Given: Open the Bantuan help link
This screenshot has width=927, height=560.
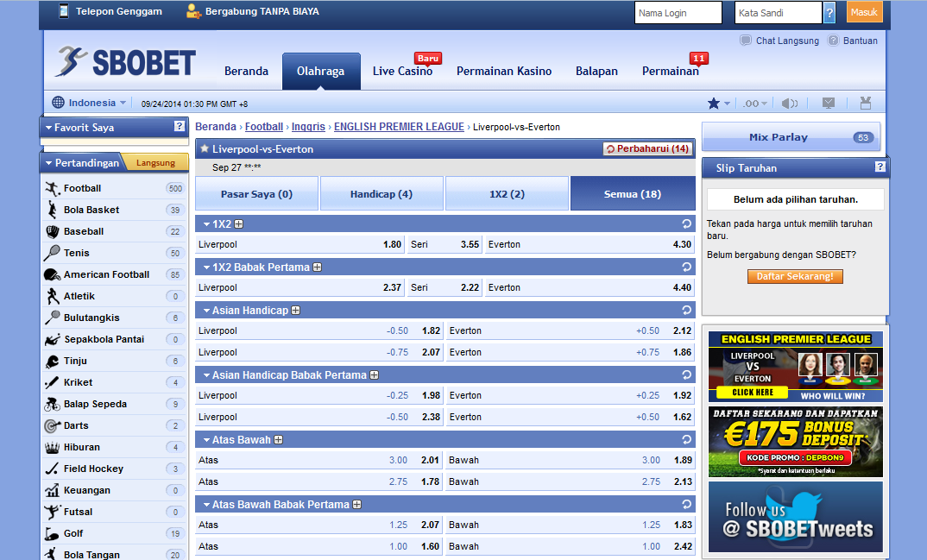Looking at the screenshot, I should click(x=853, y=41).
